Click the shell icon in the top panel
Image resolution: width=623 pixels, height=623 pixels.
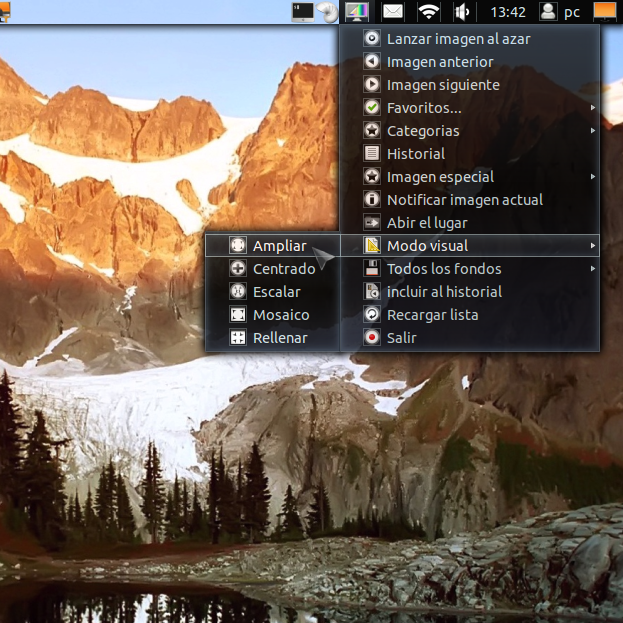tap(328, 12)
